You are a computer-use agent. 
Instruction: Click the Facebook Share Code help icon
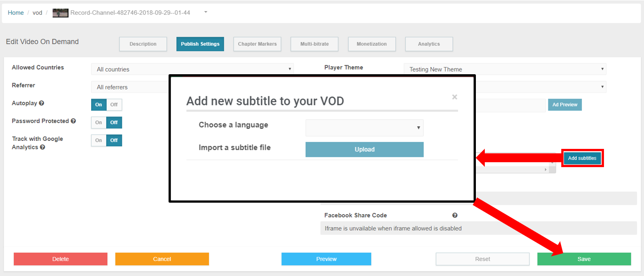tap(455, 215)
